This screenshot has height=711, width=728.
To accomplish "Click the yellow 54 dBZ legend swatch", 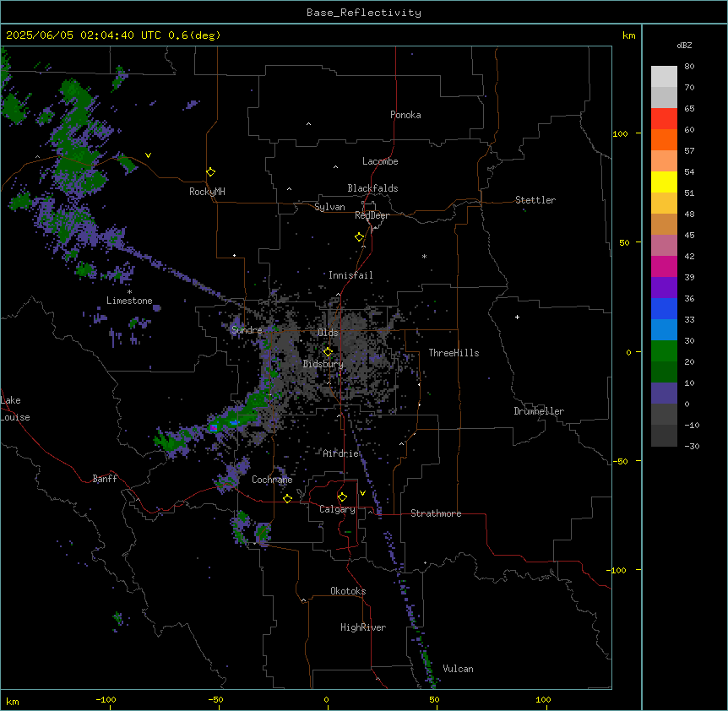I will pos(664,182).
